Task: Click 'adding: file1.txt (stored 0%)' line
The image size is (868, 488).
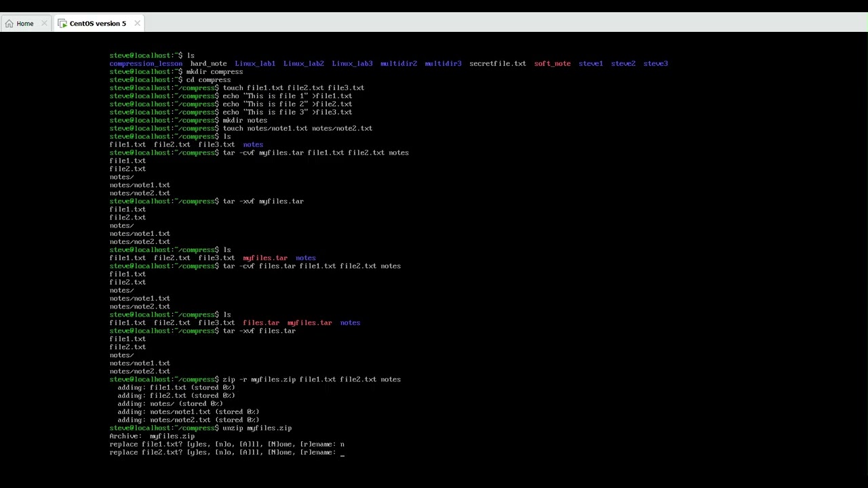Action: 176,388
